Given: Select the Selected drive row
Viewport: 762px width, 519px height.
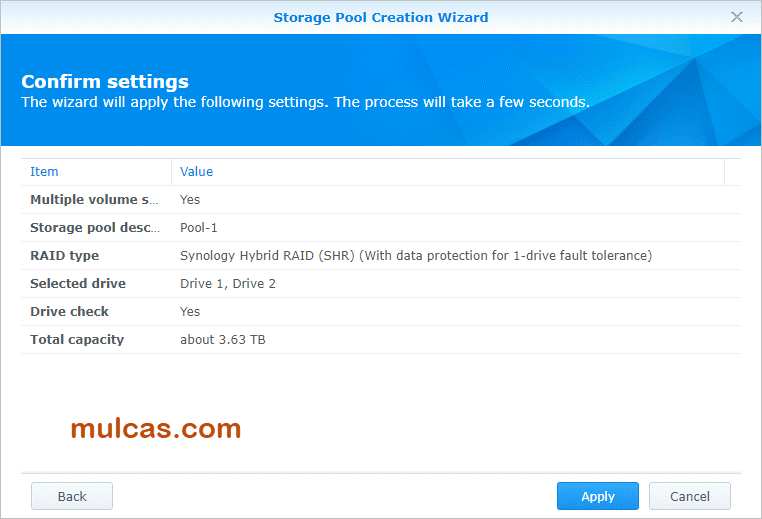Looking at the screenshot, I should (x=78, y=284).
